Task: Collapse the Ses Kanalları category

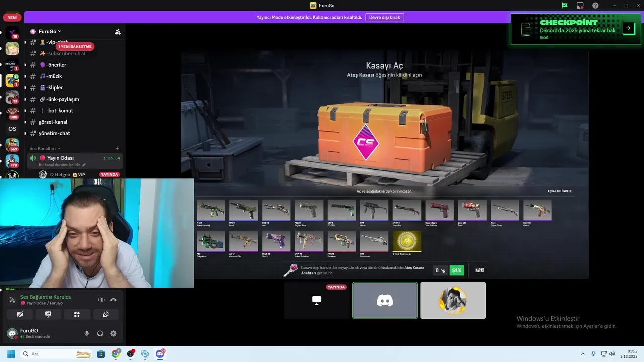Action: (x=44, y=148)
